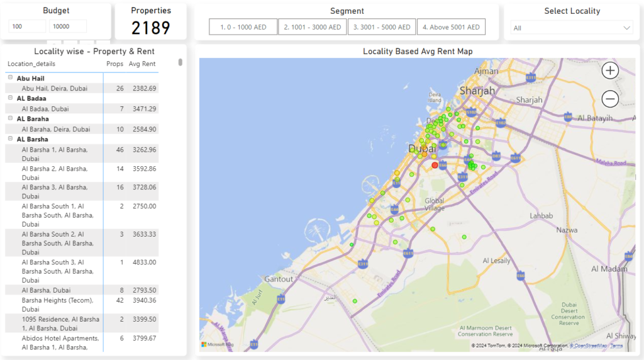Viewport: 644px width, 360px height.
Task: Select the Al Barsha South 1 row
Action: (x=82, y=215)
